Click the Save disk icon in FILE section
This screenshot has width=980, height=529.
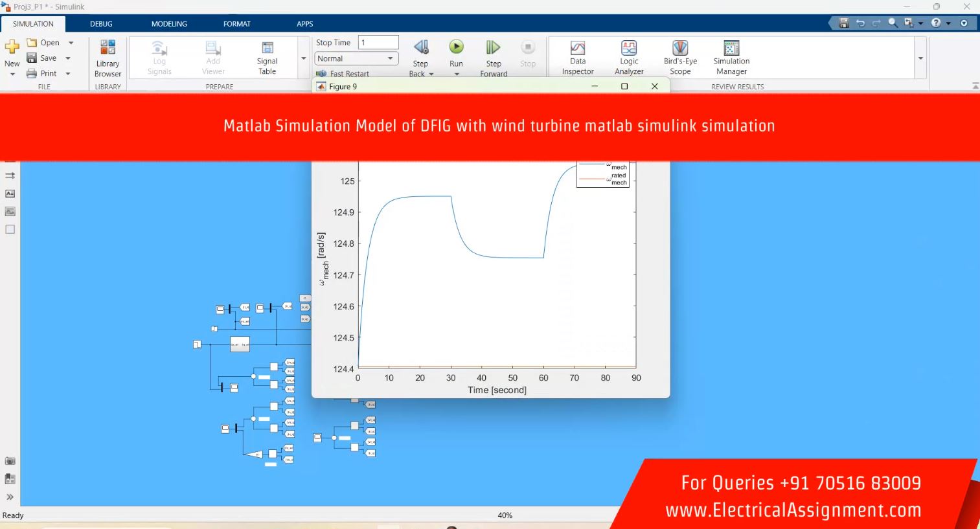coord(32,58)
